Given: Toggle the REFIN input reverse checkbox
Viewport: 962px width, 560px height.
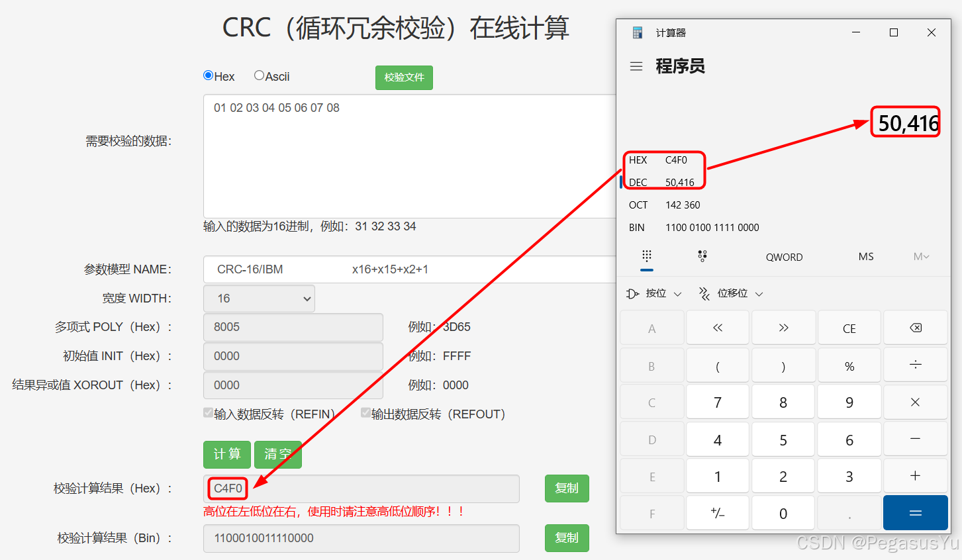Looking at the screenshot, I should tap(208, 413).
